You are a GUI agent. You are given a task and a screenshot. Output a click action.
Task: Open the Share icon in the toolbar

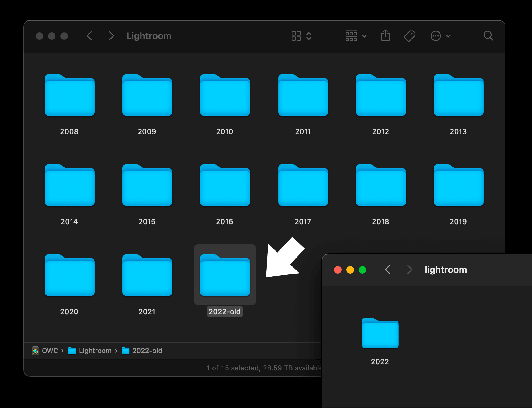(386, 36)
